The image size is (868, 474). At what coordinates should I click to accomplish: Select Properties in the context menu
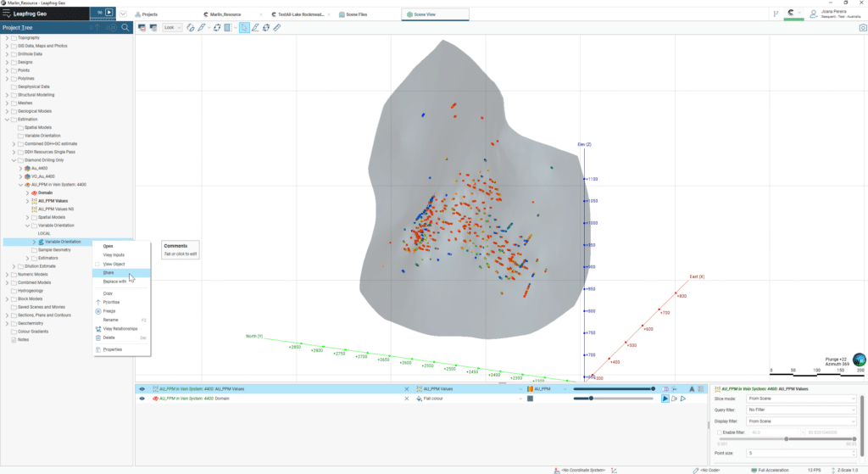click(113, 349)
